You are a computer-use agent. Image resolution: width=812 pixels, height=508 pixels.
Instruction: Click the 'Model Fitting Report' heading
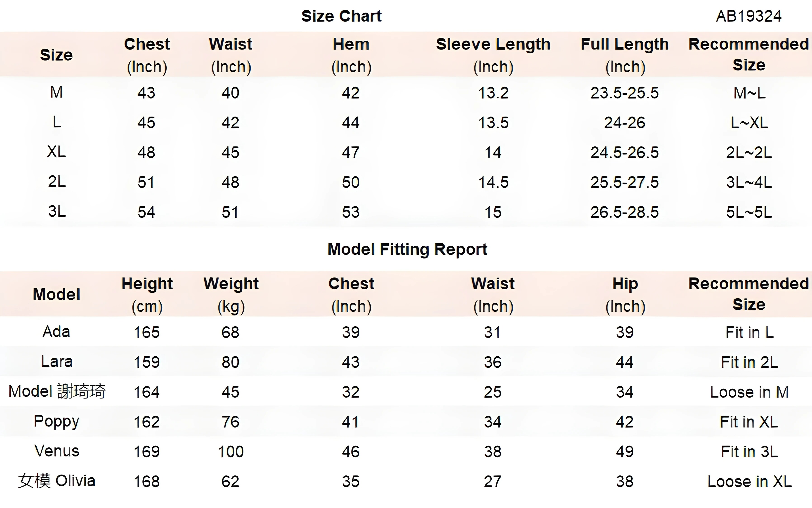point(407,249)
